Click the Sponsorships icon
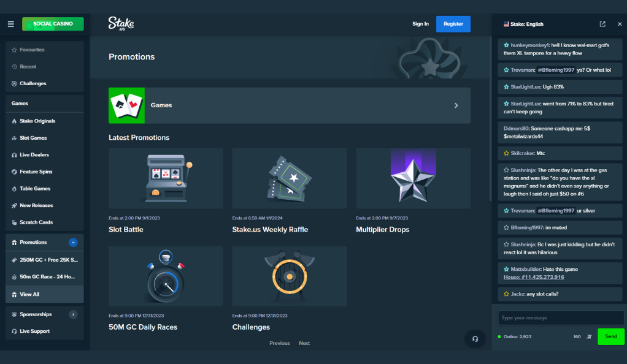 [14, 314]
